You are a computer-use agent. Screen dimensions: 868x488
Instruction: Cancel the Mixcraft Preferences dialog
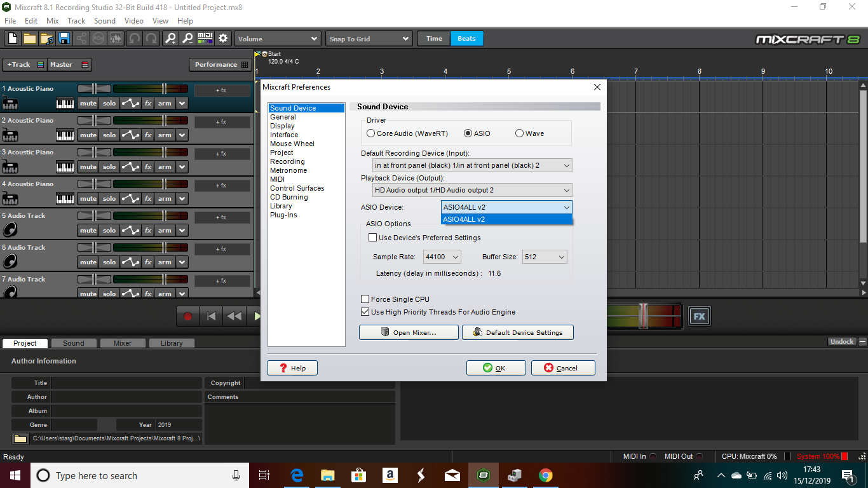pos(563,368)
